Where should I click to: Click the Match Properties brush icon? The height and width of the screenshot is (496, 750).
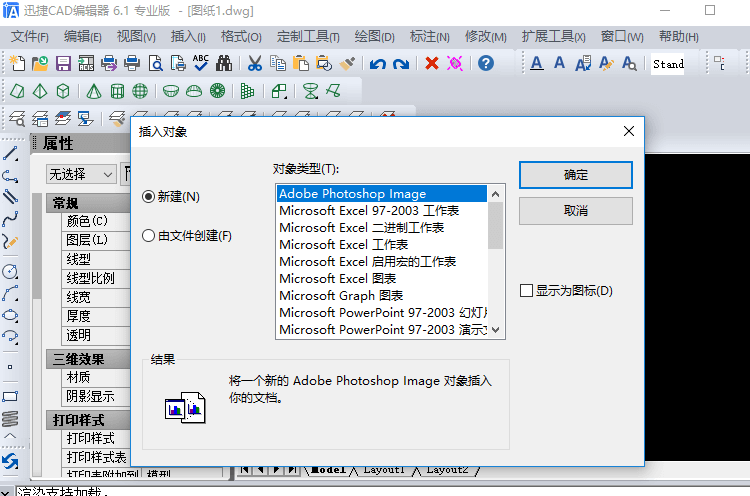(x=347, y=63)
